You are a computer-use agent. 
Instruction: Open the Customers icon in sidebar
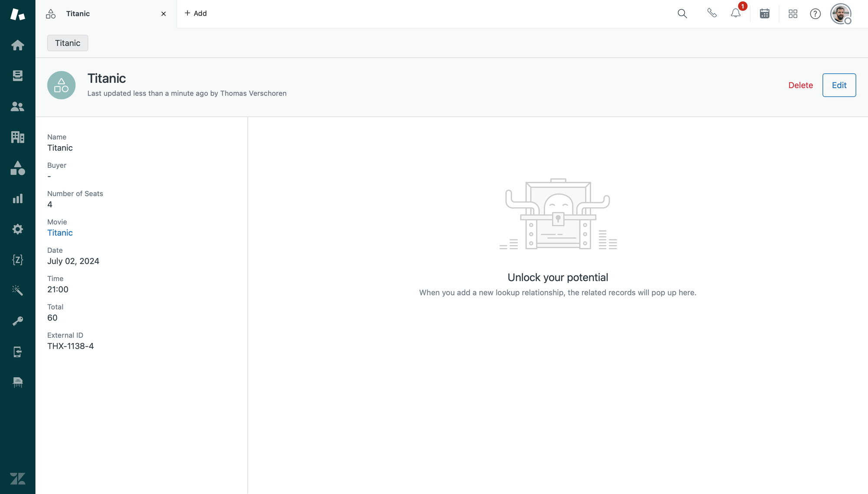[17, 107]
